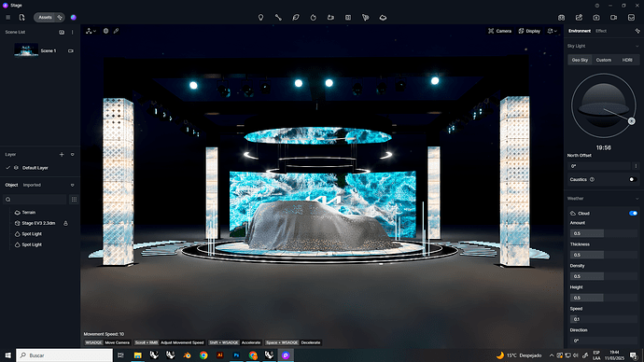644x362 pixels.
Task: Click the terrain tool icon in top toolbar
Action: click(383, 17)
